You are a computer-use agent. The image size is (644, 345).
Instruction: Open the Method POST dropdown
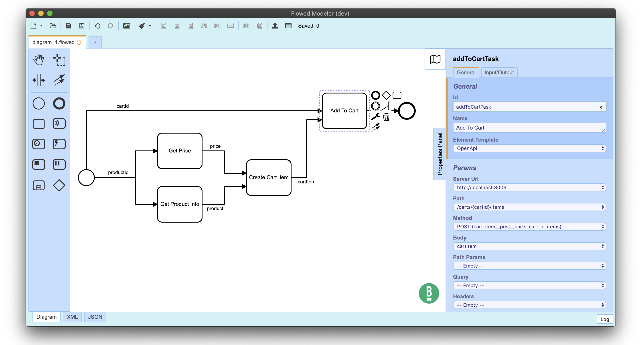tap(529, 227)
